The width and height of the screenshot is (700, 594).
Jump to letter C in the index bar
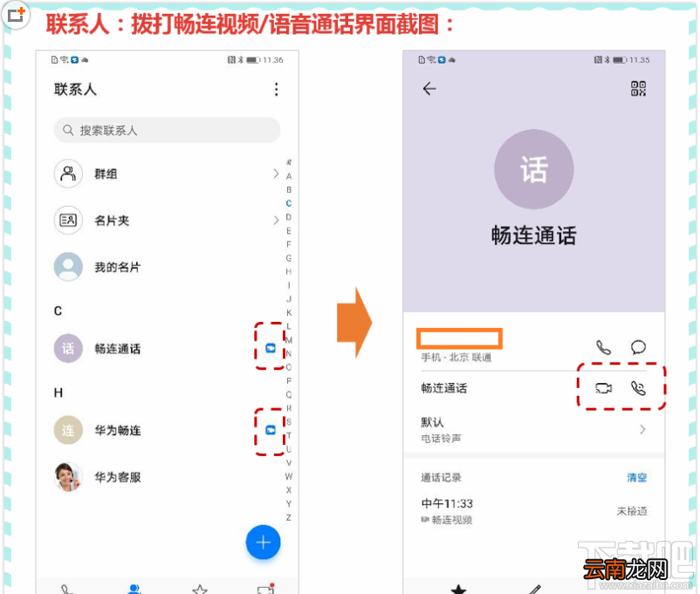289,203
